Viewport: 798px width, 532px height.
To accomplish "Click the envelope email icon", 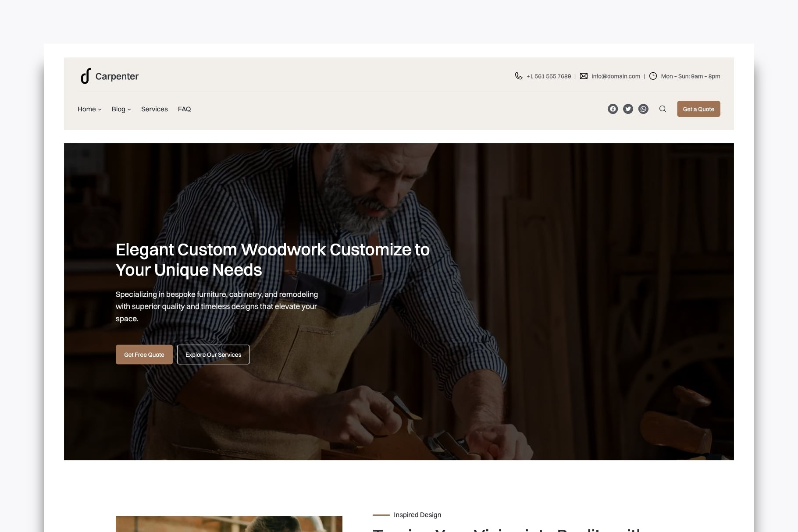I will (x=584, y=76).
